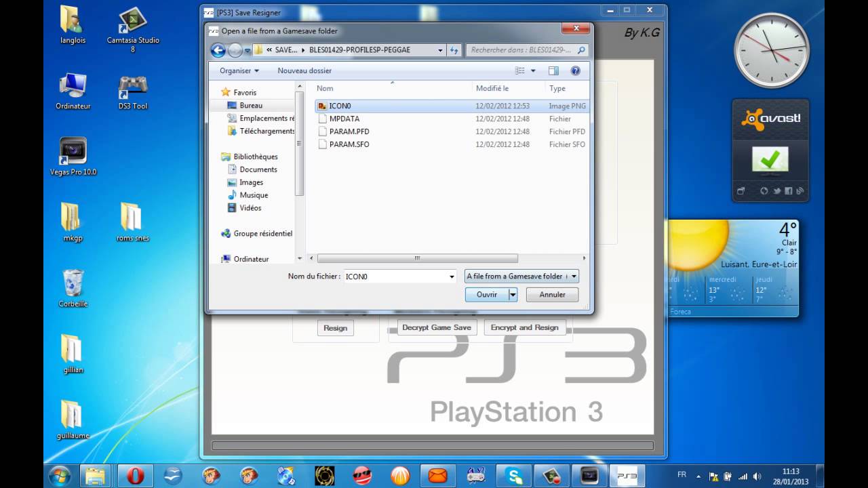
Task: Click Encrypt and Resign button
Action: [524, 328]
